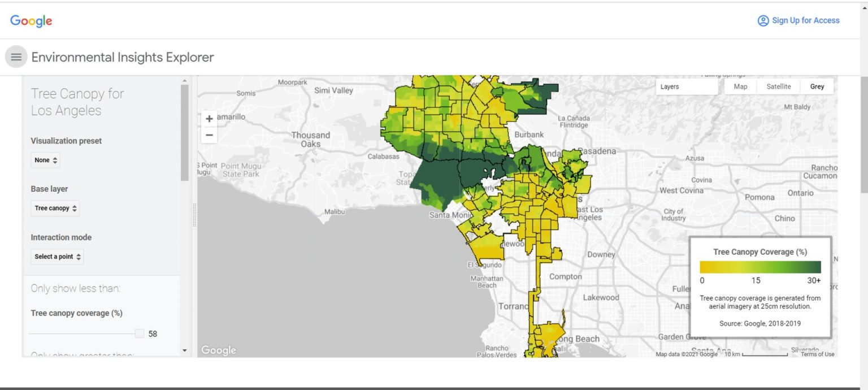Click the Google logo in the header

31,21
